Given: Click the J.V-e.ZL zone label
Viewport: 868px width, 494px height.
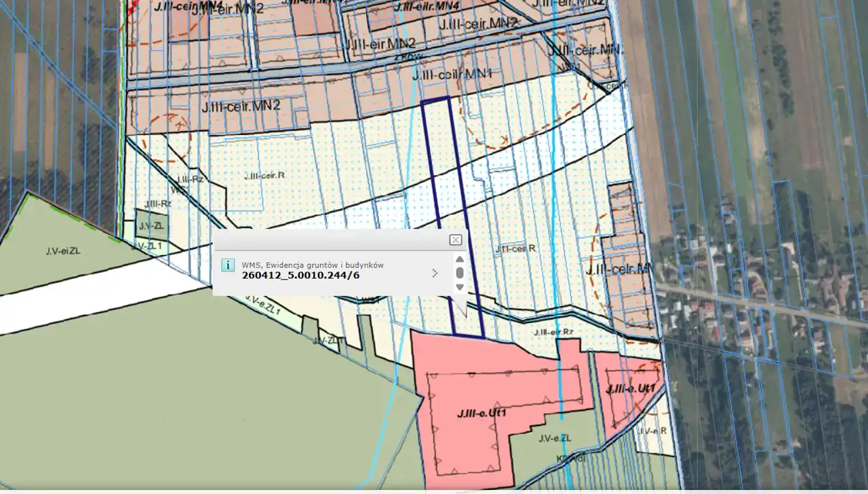Looking at the screenshot, I should (555, 438).
